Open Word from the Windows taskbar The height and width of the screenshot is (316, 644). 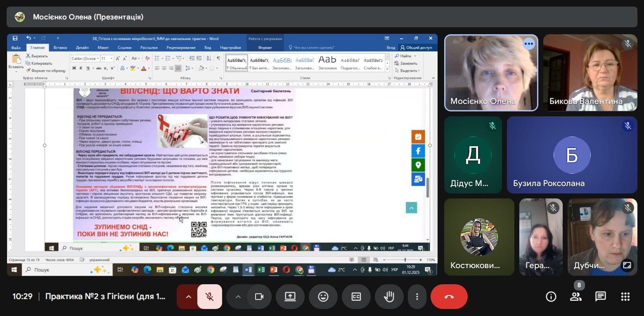coord(249,270)
